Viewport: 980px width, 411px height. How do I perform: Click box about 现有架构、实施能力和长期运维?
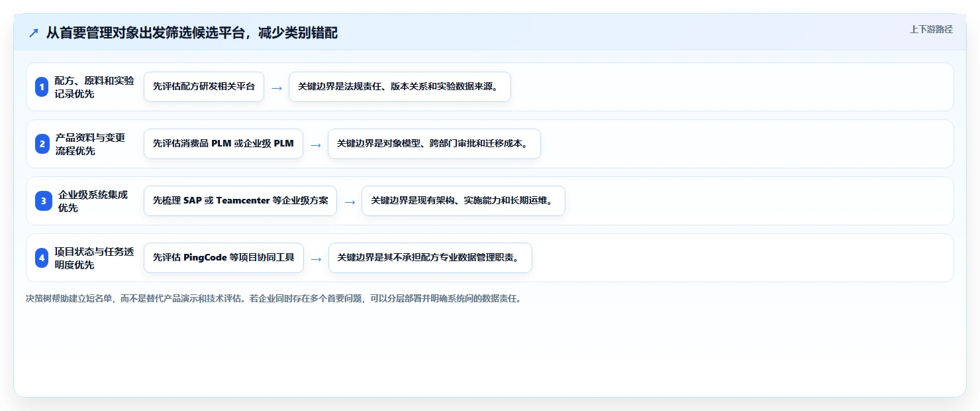[464, 201]
